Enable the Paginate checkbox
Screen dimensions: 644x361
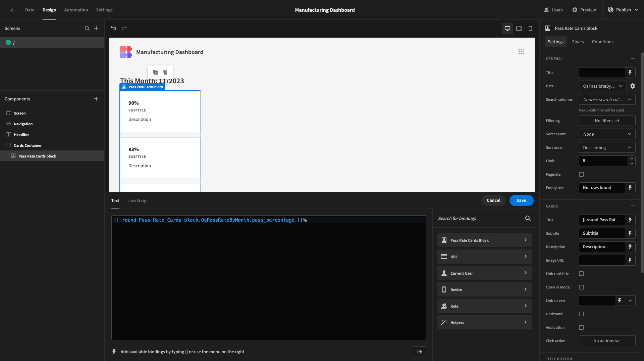click(x=581, y=174)
